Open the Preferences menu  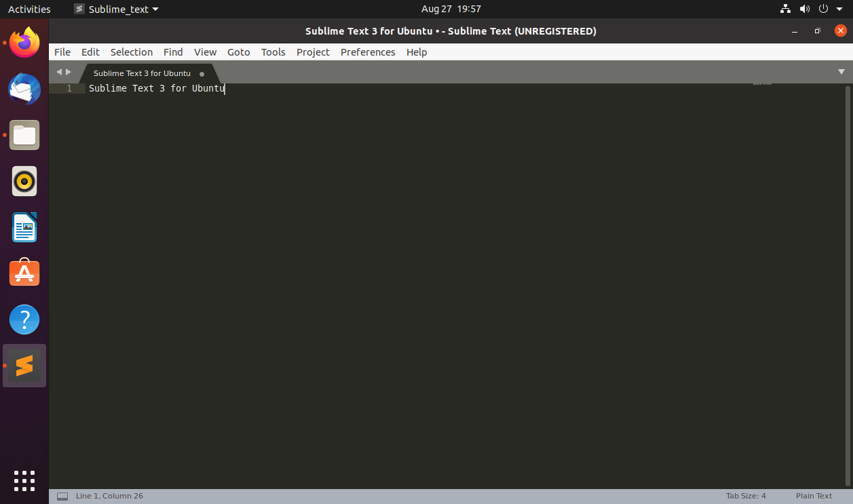pos(368,52)
